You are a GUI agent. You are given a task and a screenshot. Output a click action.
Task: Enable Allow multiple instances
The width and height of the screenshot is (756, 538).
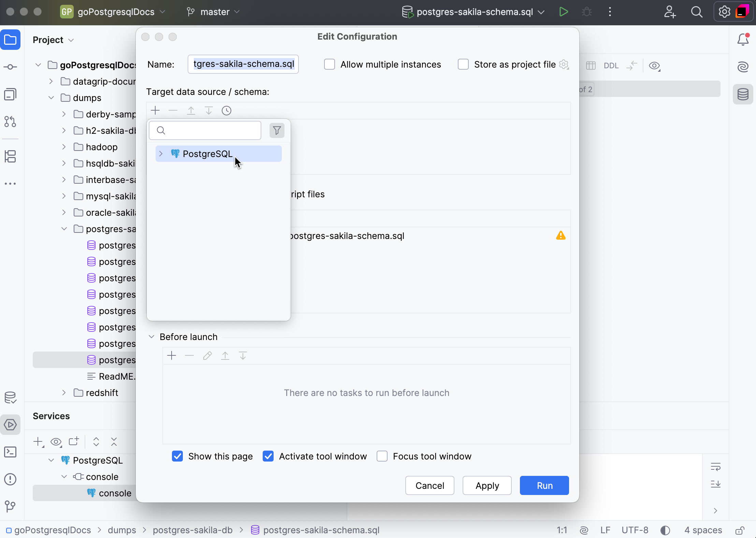[329, 64]
